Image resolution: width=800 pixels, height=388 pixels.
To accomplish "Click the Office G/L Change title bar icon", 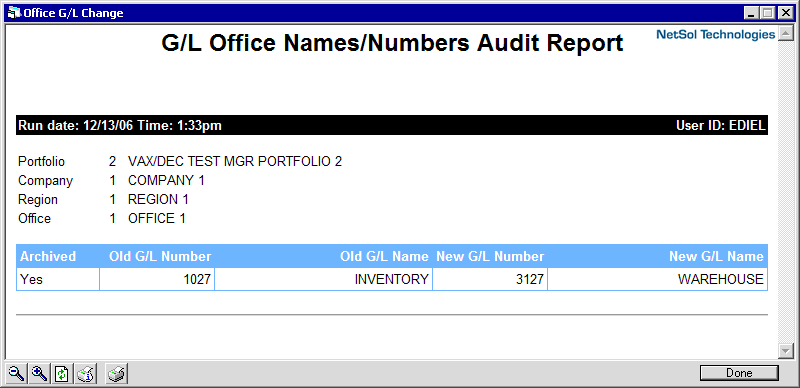I will point(14,12).
